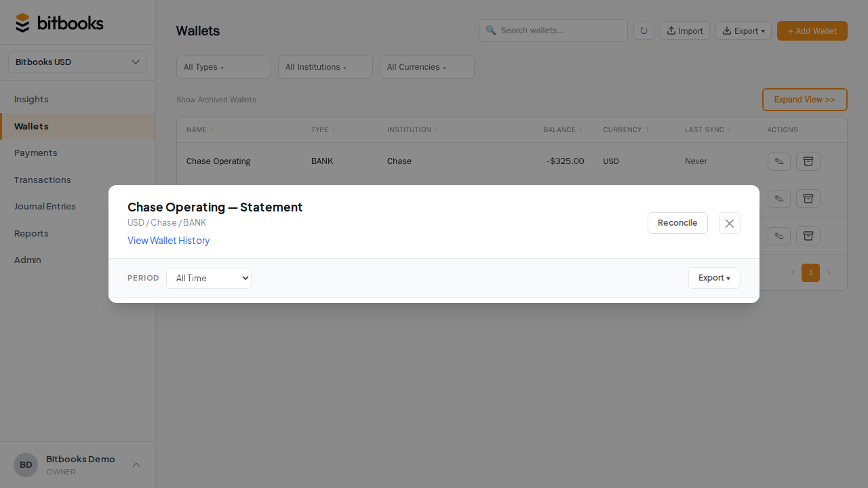Sort by the LAST SYNC column

coord(708,130)
